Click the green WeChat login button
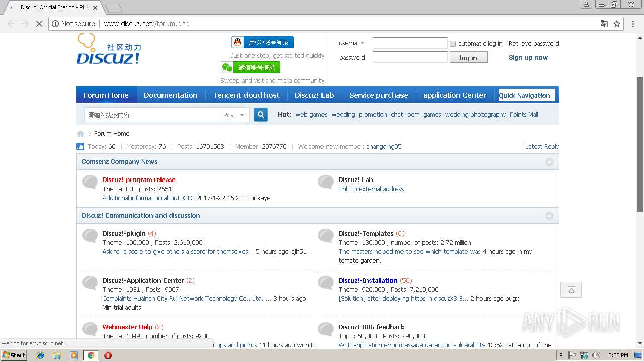The height and width of the screenshot is (362, 644). click(251, 67)
